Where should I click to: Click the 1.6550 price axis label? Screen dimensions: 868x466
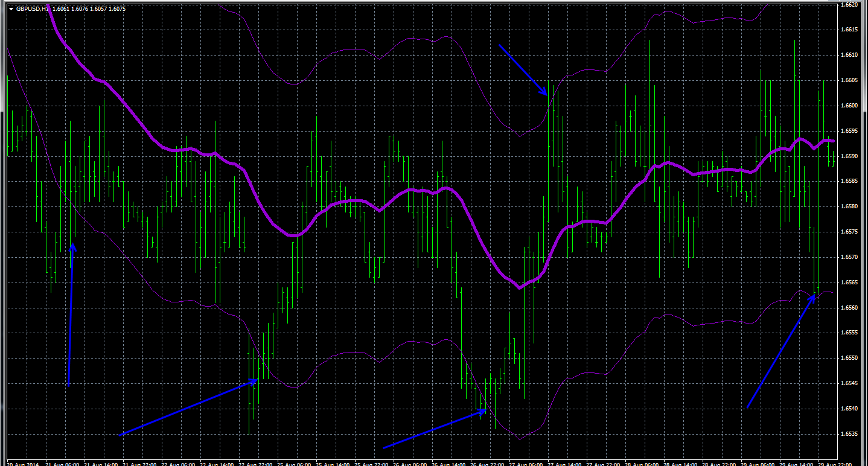click(849, 358)
